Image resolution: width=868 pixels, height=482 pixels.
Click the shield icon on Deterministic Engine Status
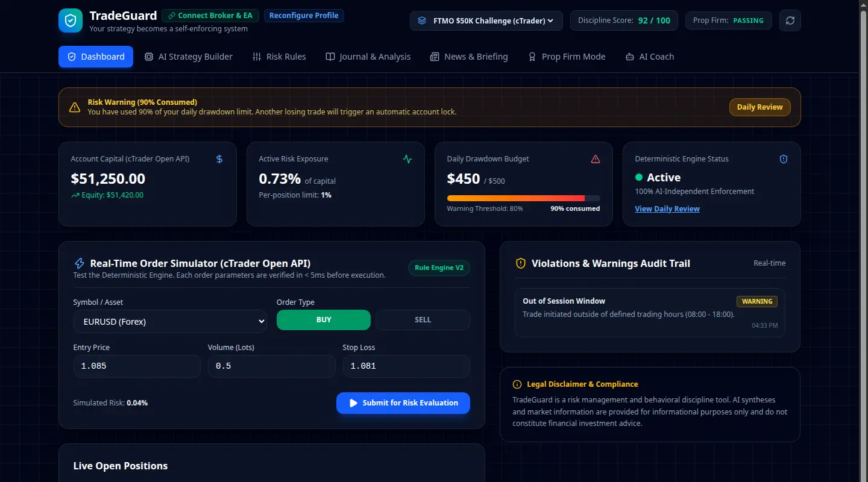(784, 159)
